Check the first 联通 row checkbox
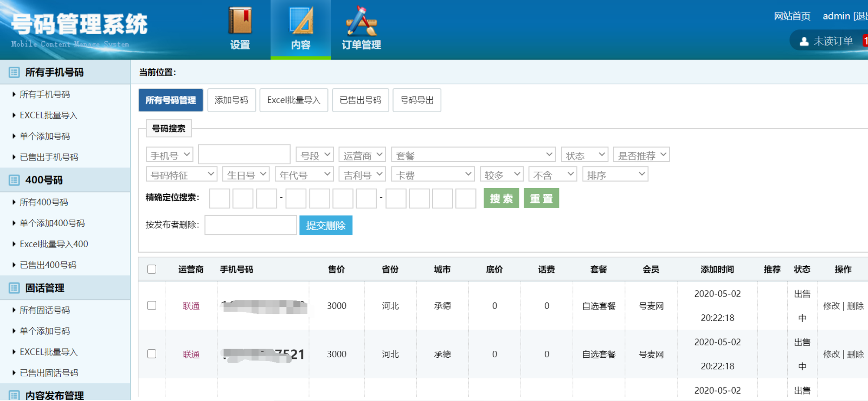Image resolution: width=868 pixels, height=401 pixels. [152, 306]
